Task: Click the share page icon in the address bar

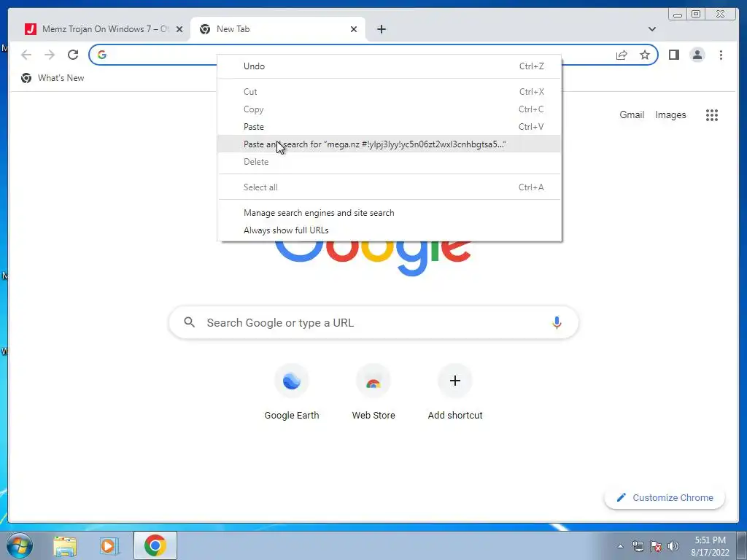Action: [622, 55]
